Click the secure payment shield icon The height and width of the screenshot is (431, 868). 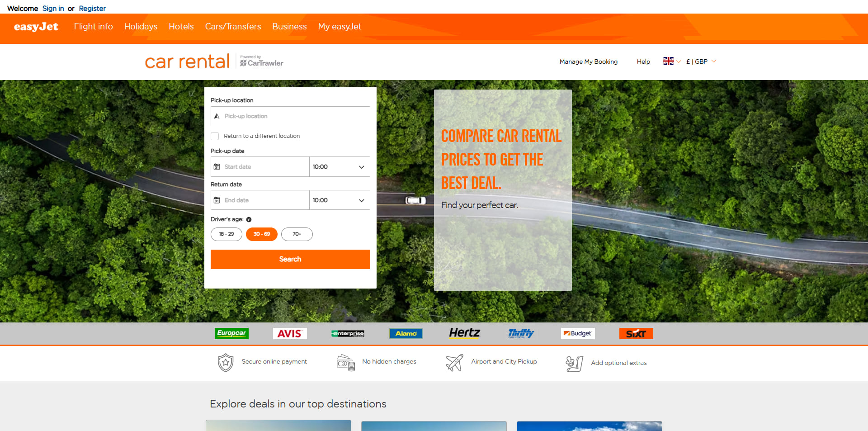click(x=226, y=363)
